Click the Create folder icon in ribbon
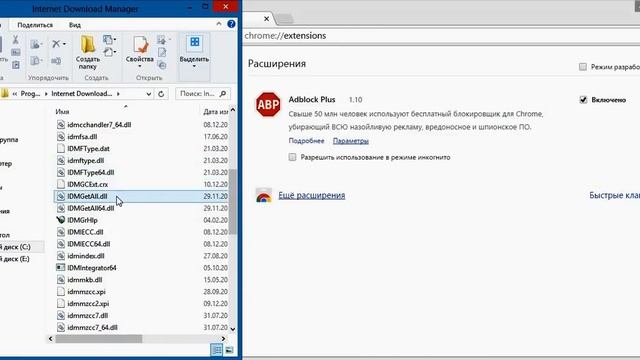Screen dimensions: 640x360 tap(88, 44)
